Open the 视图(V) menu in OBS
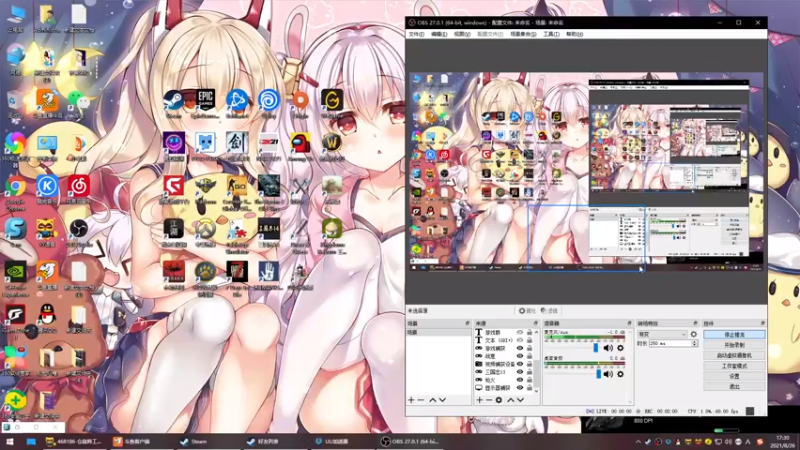 [x=462, y=34]
